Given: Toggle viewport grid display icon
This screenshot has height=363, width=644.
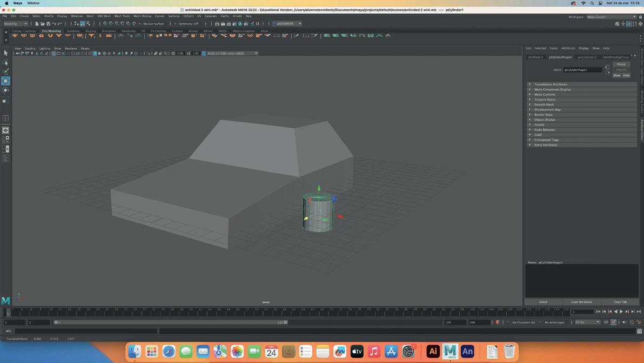Looking at the screenshot, I should [x=53, y=54].
